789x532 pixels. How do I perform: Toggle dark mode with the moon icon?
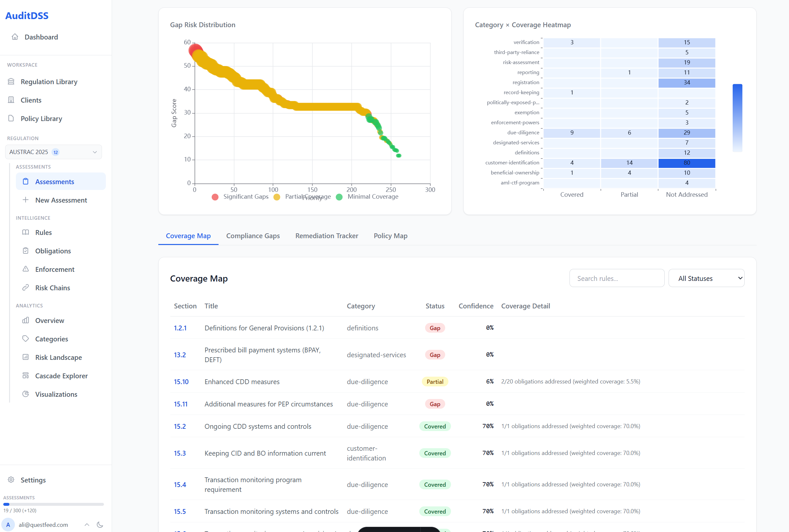tap(100, 525)
